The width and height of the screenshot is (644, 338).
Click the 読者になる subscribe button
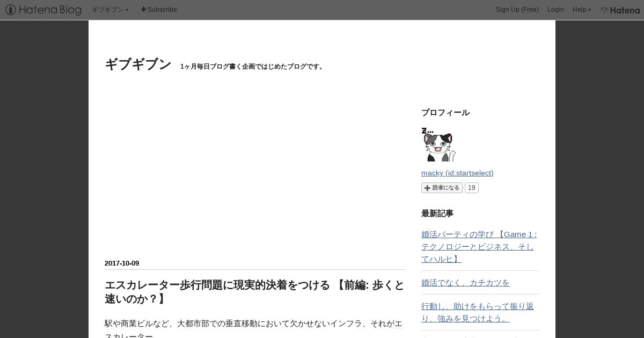point(442,188)
